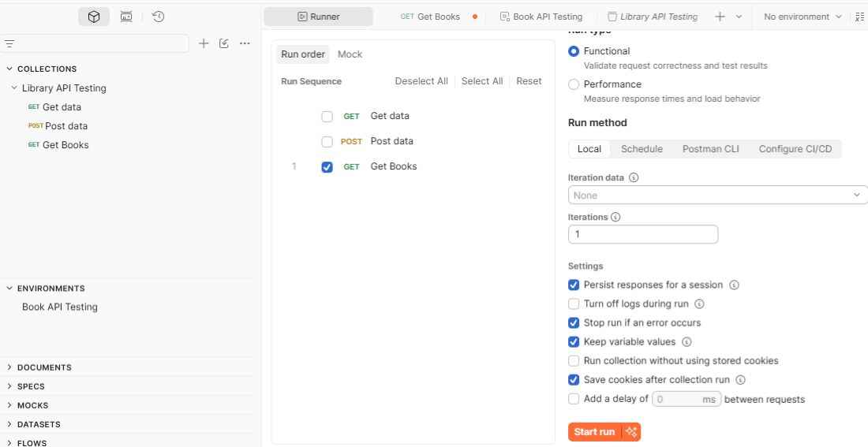868x447 pixels.
Task: Click the info icon next to Iteration data
Action: 634,177
